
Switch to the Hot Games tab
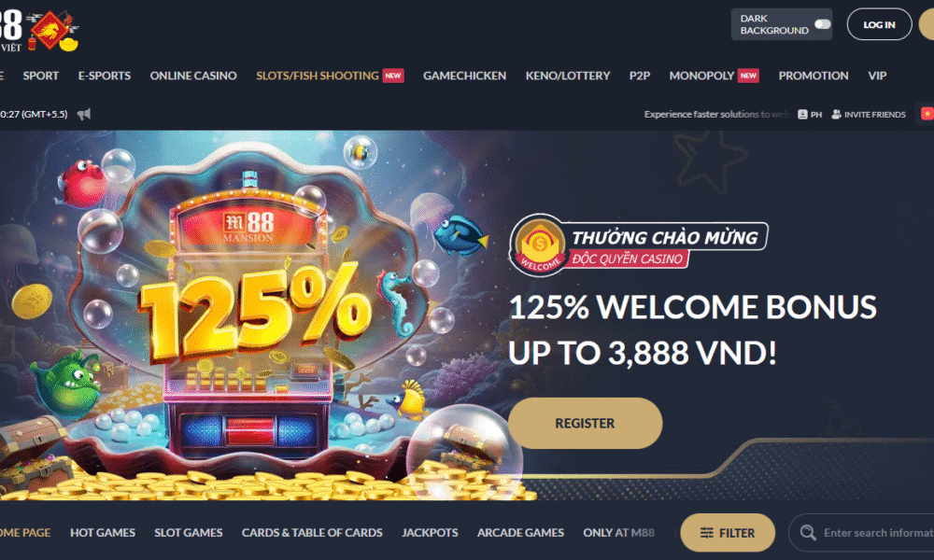[103, 533]
